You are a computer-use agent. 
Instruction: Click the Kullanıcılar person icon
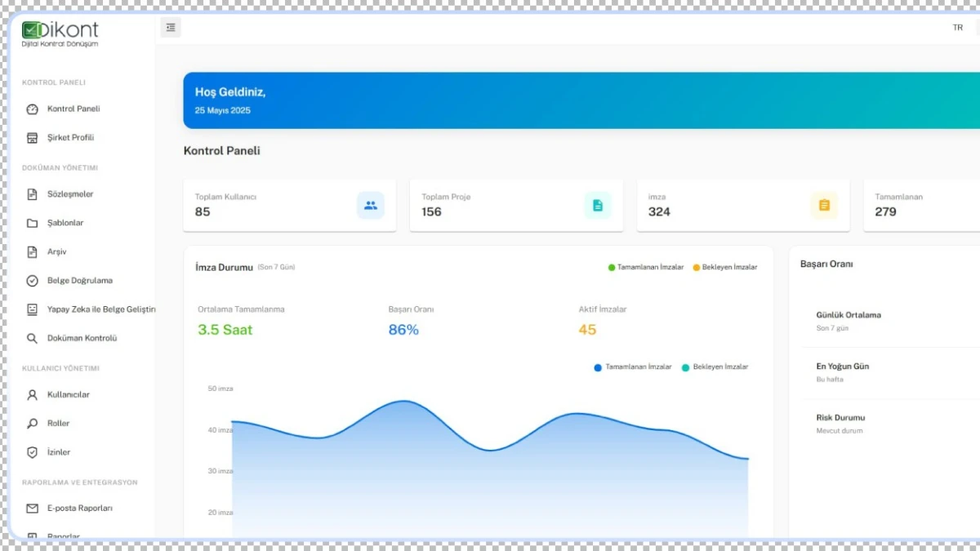point(33,395)
